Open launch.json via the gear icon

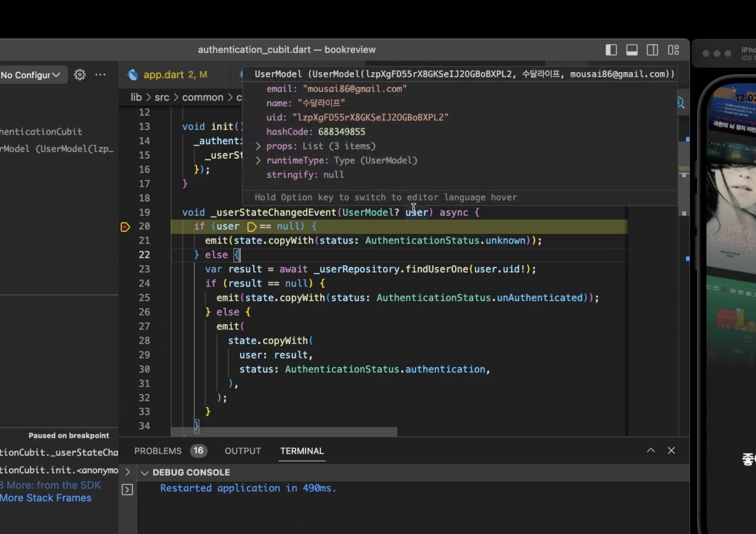coord(80,75)
